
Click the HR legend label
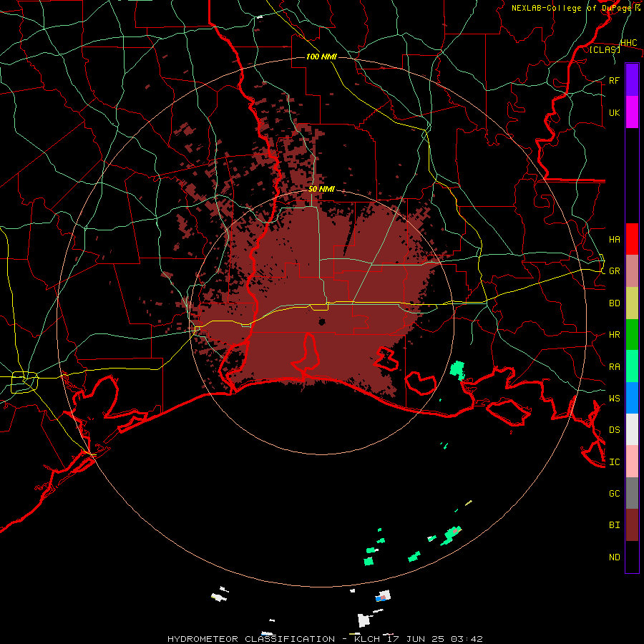coord(614,335)
